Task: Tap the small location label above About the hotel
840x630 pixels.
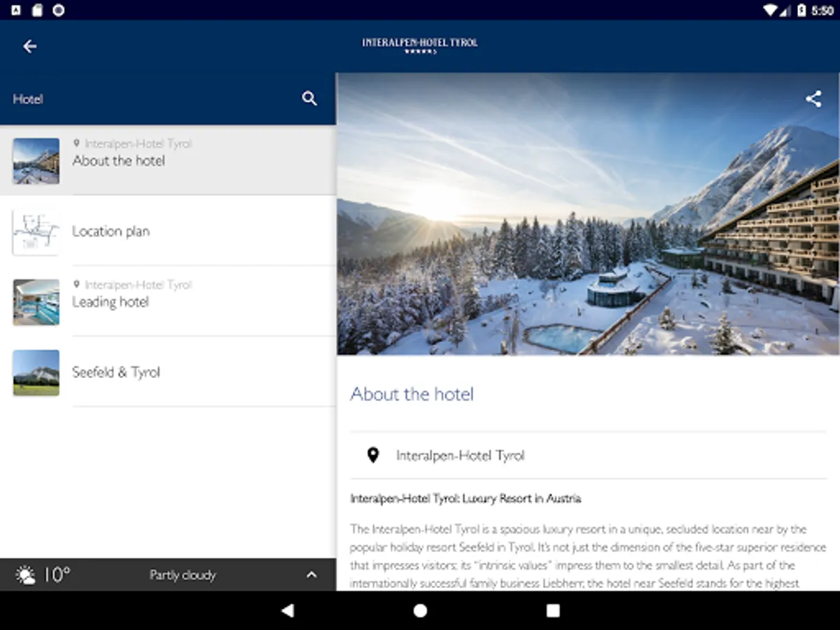Action: pos(132,144)
